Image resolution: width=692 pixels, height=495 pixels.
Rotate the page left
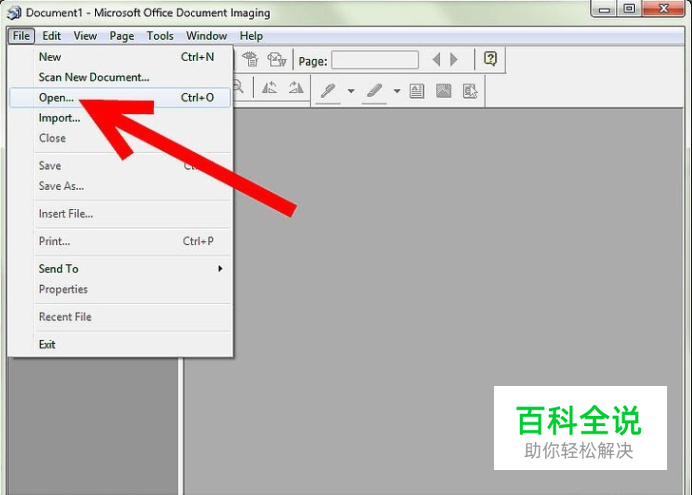point(270,88)
